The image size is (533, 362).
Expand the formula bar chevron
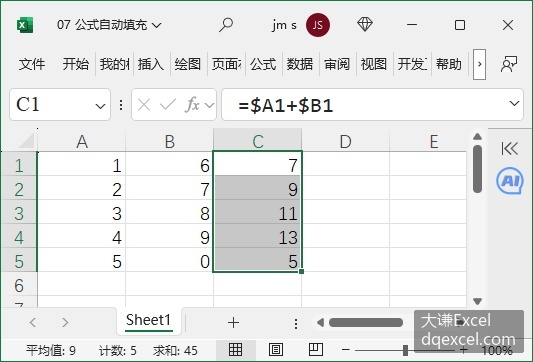(514, 103)
